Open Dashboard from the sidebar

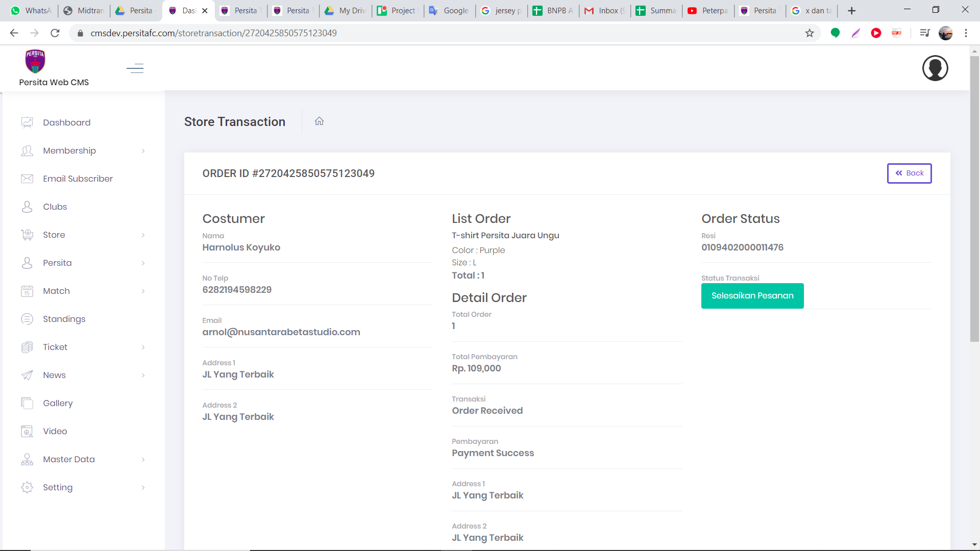66,122
